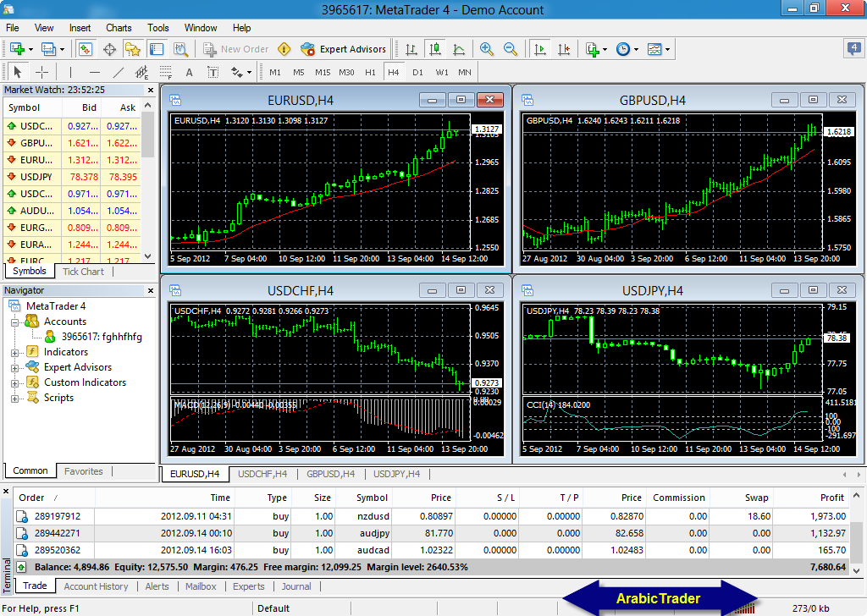This screenshot has height=616, width=867.
Task: Open dropdown arrow beside New Chart icon
Action: [30, 50]
